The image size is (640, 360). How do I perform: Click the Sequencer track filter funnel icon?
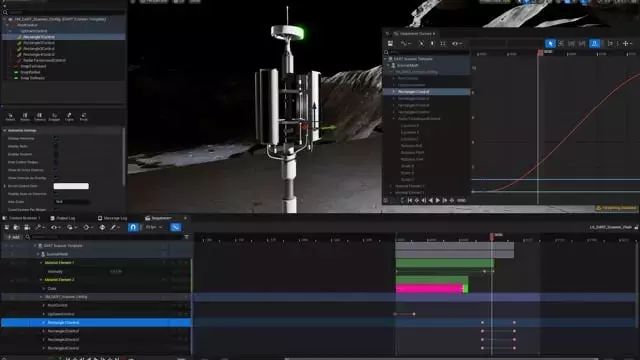click(x=187, y=237)
